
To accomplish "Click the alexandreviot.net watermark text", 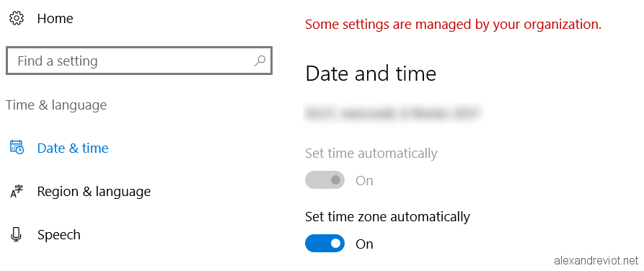I will pyautogui.click(x=596, y=260).
